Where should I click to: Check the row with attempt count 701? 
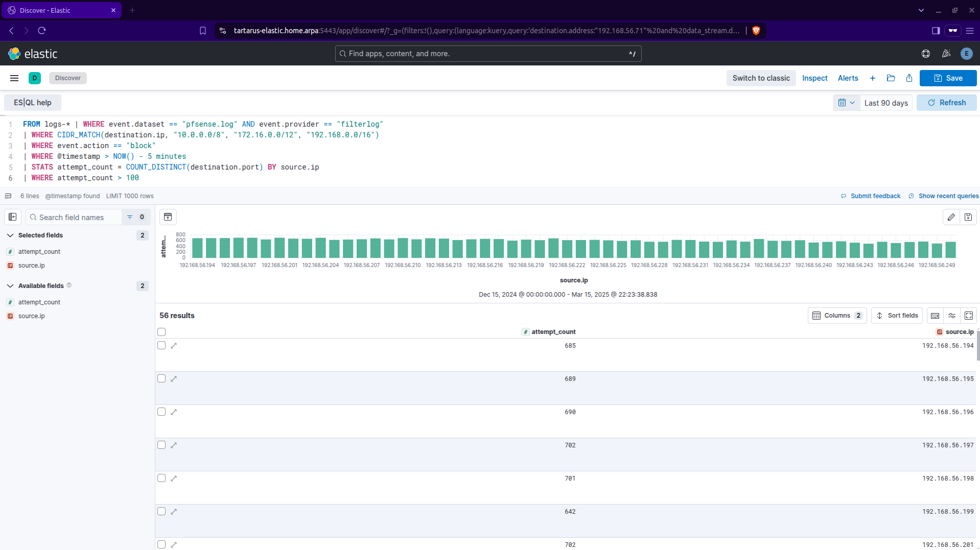pos(161,479)
